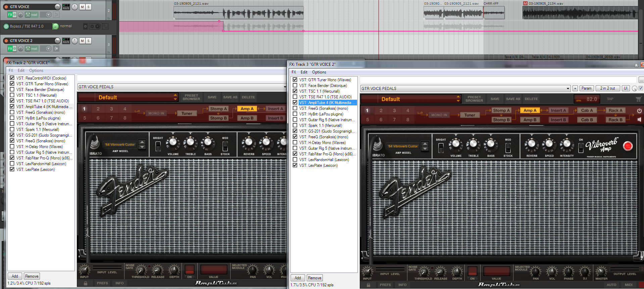Toggle FX bypass power on GTR VOICE 2 track
The width and height of the screenshot is (644, 289).
(14, 49)
